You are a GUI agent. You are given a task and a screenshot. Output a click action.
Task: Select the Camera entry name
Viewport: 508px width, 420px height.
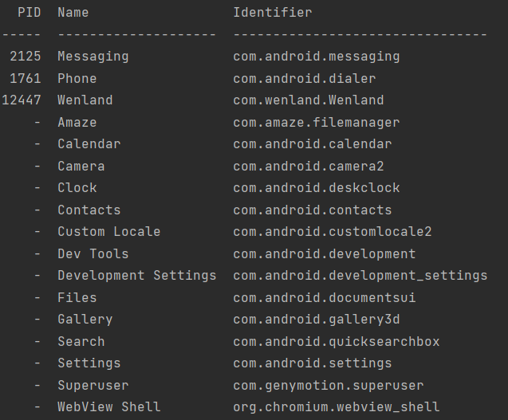(81, 166)
